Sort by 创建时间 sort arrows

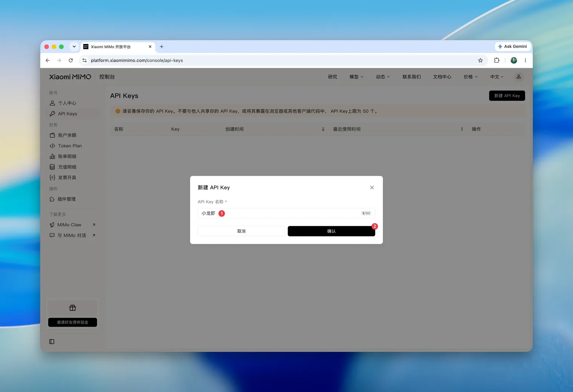323,129
